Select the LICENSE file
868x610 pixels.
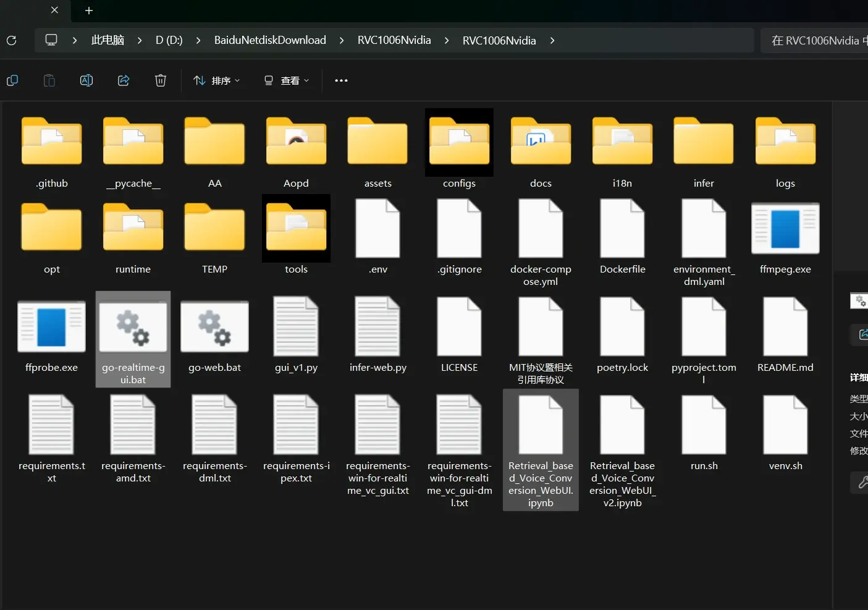(460, 336)
